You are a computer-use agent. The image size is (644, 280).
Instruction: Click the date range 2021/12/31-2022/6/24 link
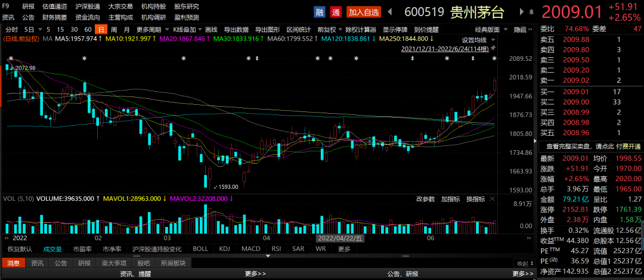point(445,49)
